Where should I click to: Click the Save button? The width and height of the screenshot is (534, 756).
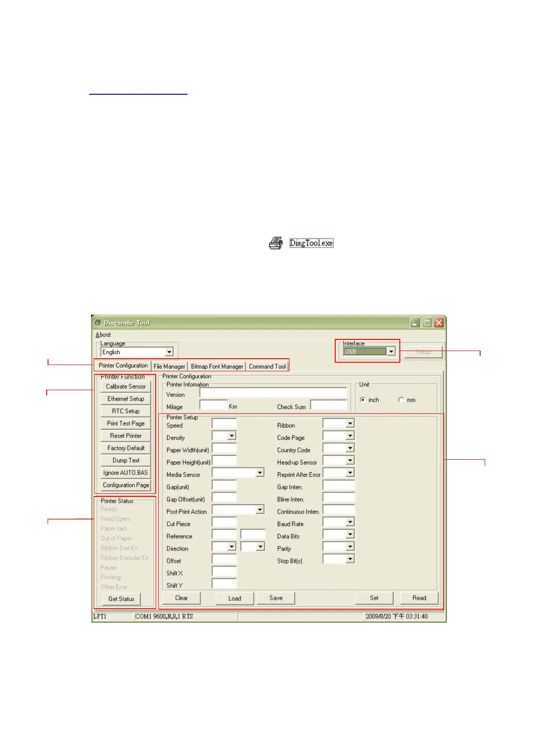276,598
